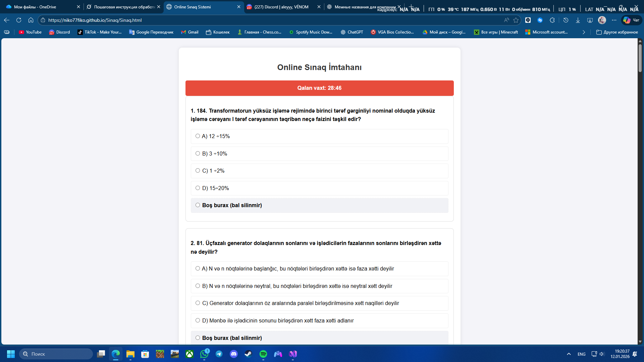Open browser extensions puzzle icon
This screenshot has height=362, width=644.
click(552, 20)
